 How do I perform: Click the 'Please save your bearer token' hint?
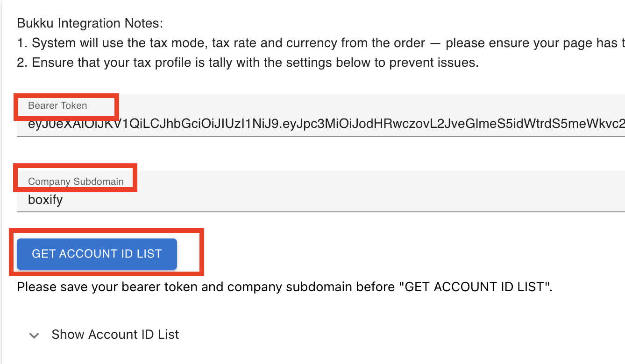285,287
